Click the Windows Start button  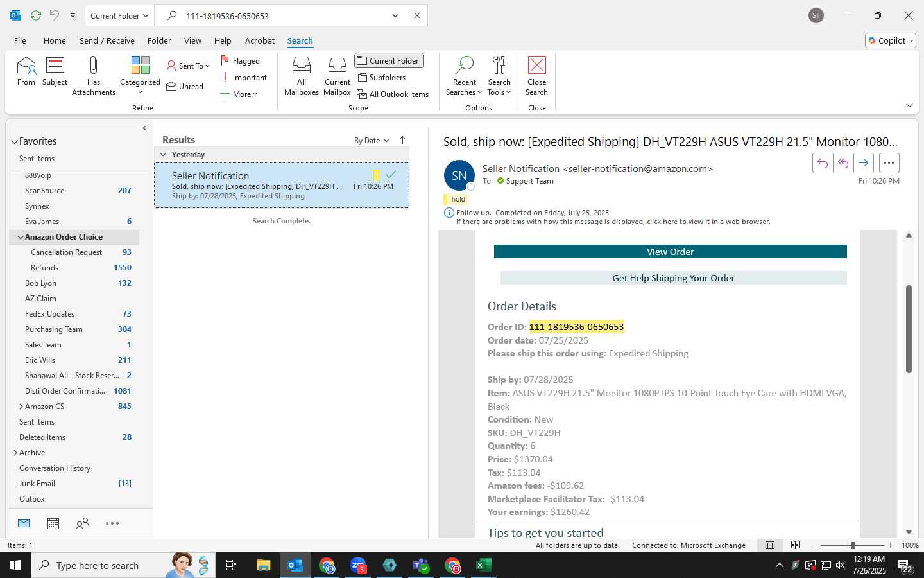tap(15, 565)
